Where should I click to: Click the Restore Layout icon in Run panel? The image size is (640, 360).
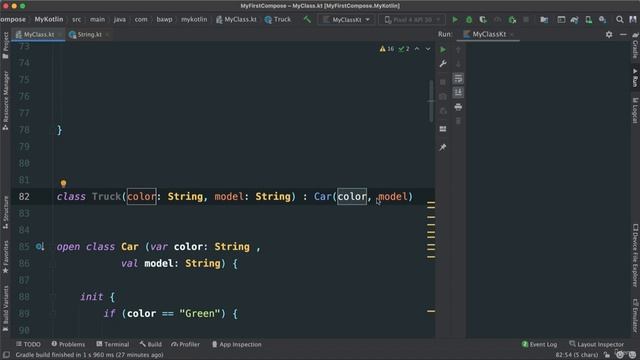click(443, 129)
